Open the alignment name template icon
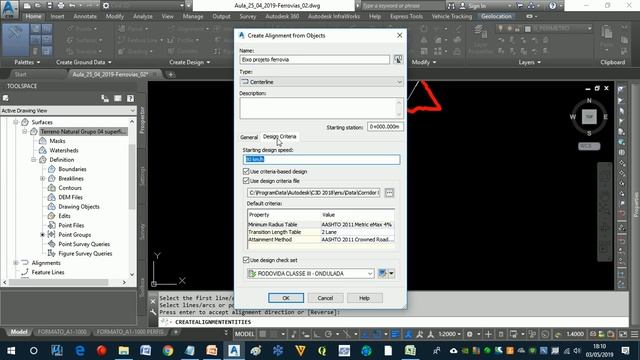Viewport: 640px width, 360px height. (x=398, y=60)
